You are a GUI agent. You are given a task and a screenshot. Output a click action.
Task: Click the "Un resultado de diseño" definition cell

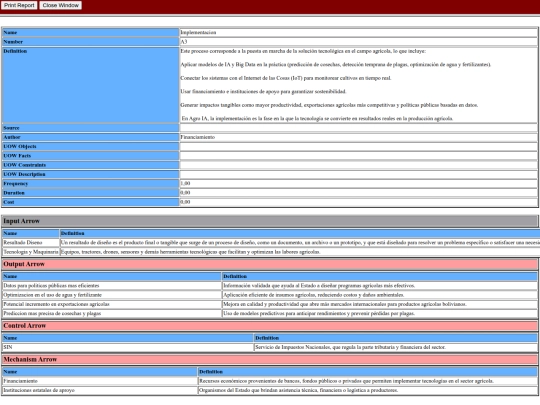[x=300, y=242]
